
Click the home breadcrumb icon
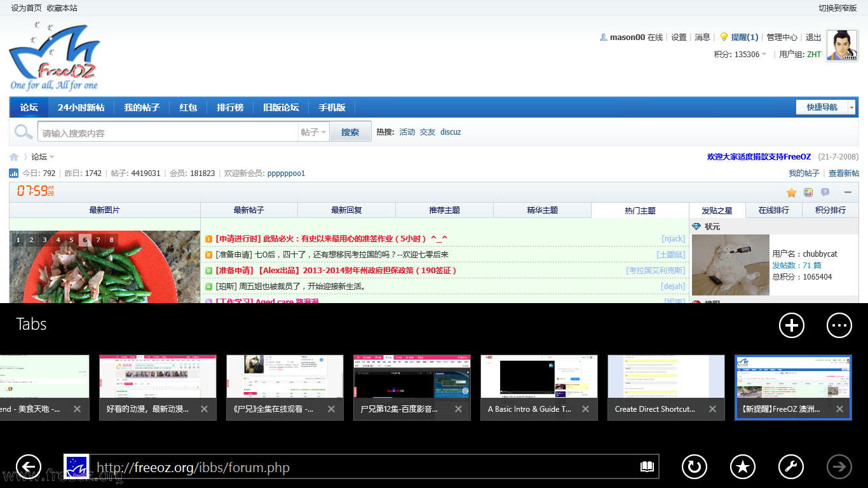14,157
